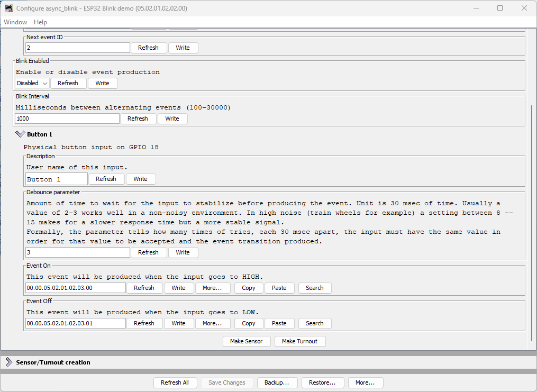Screen dimensions: 537x392
Task: Collapse the Button 1 section
Action: 19,134
